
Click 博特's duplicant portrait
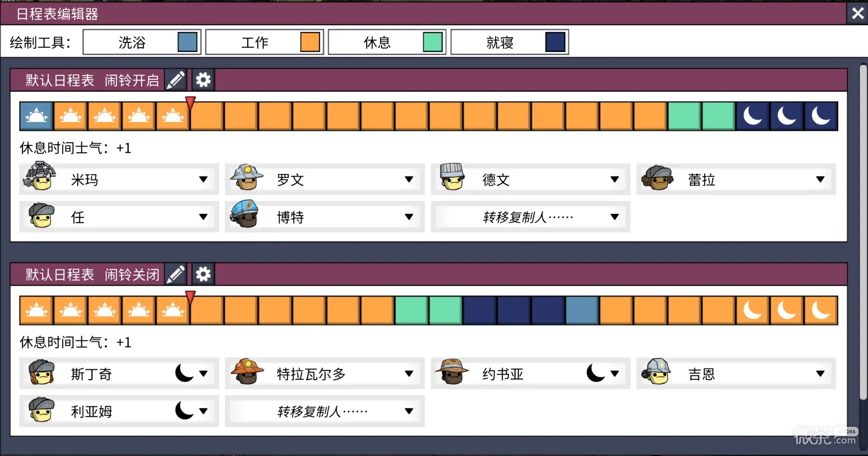coord(244,214)
